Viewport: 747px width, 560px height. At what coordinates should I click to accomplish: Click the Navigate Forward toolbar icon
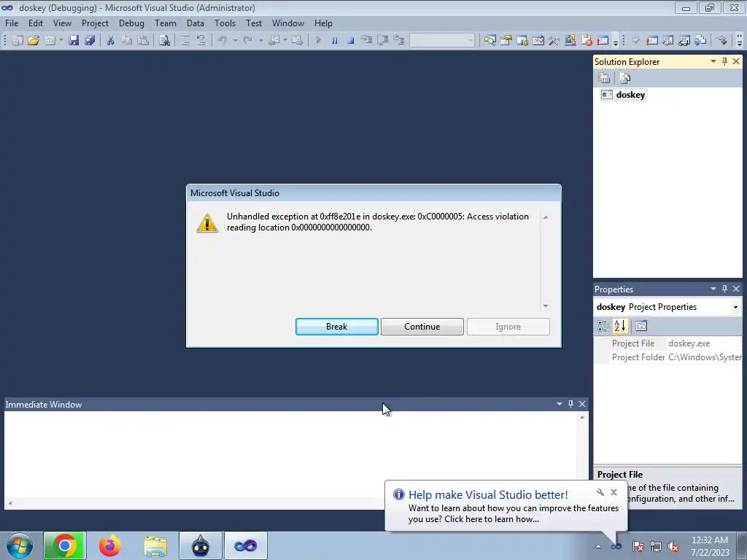click(x=298, y=41)
